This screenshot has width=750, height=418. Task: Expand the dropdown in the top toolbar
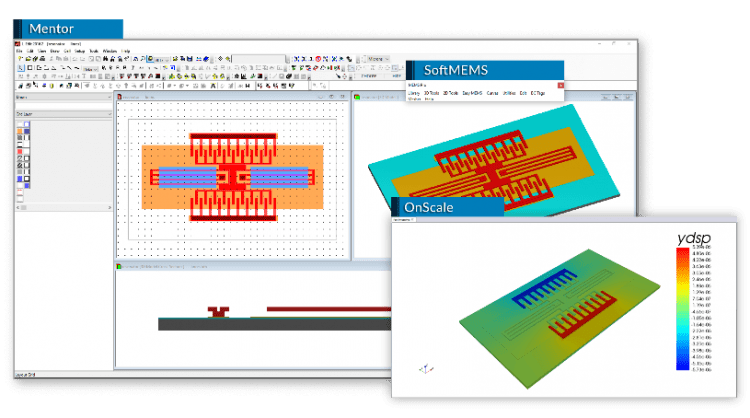click(388, 59)
